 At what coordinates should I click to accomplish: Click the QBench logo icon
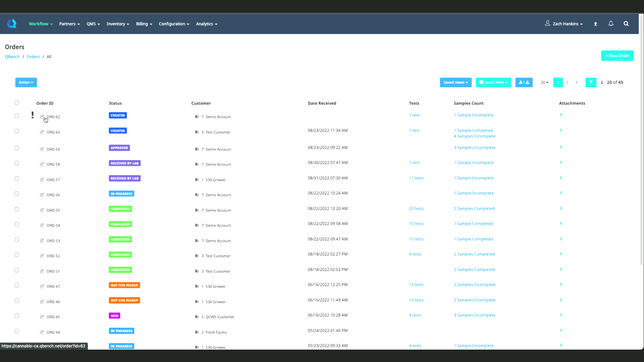click(12, 24)
